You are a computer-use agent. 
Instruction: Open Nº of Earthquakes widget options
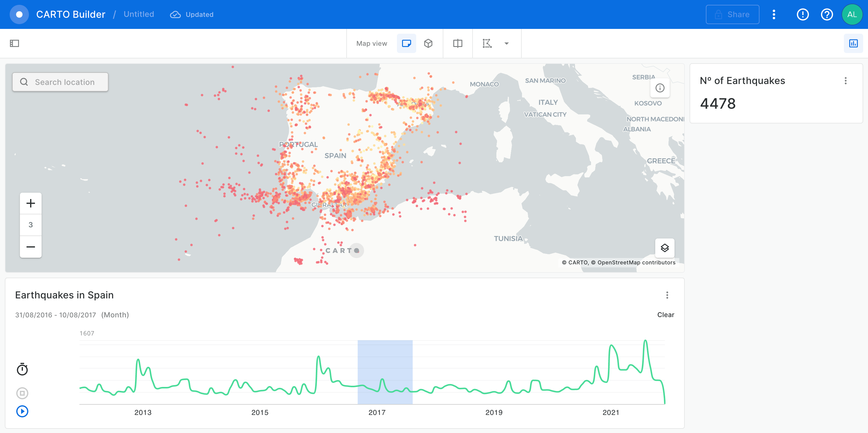point(845,81)
